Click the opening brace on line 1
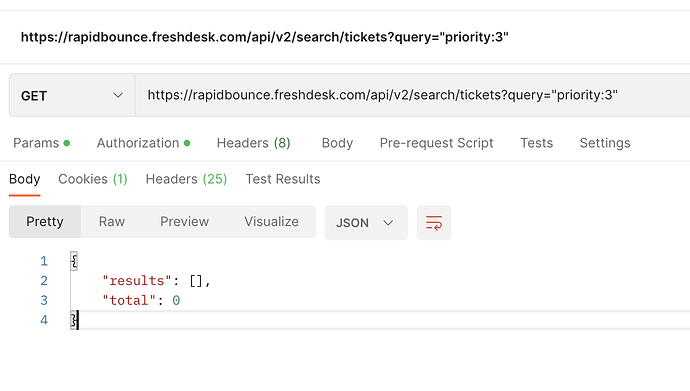 [74, 261]
